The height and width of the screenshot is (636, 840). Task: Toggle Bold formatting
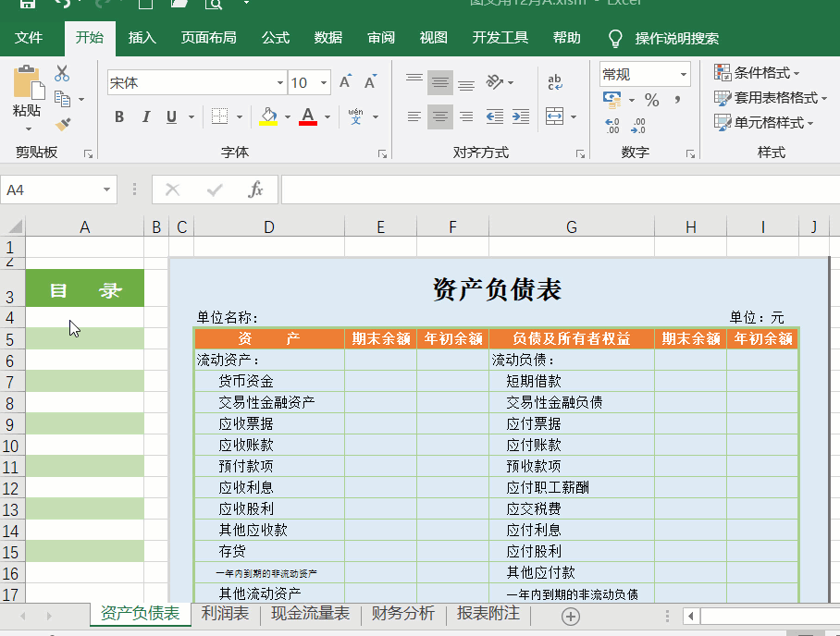119,116
